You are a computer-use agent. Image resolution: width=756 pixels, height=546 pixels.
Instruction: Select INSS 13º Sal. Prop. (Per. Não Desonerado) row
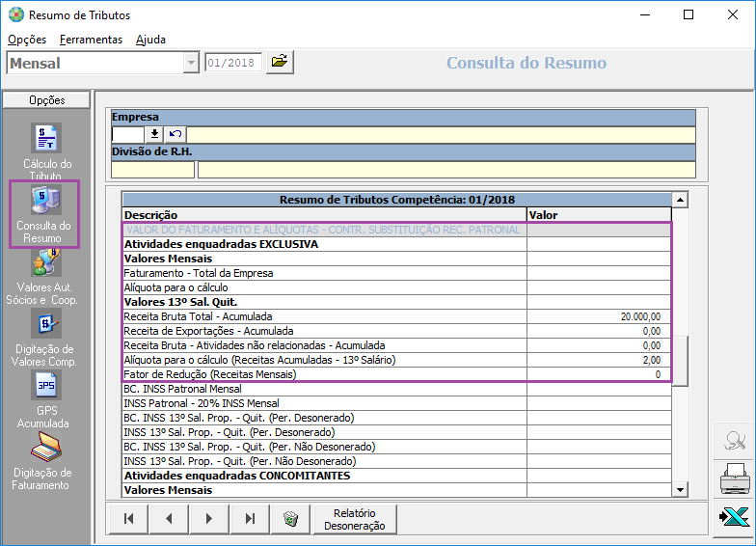click(397, 461)
